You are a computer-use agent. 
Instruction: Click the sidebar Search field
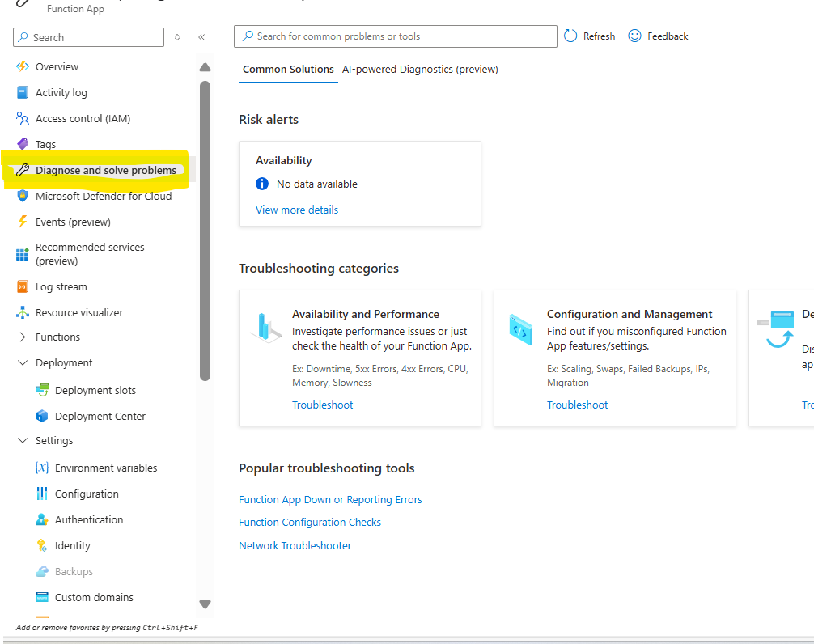[89, 37]
